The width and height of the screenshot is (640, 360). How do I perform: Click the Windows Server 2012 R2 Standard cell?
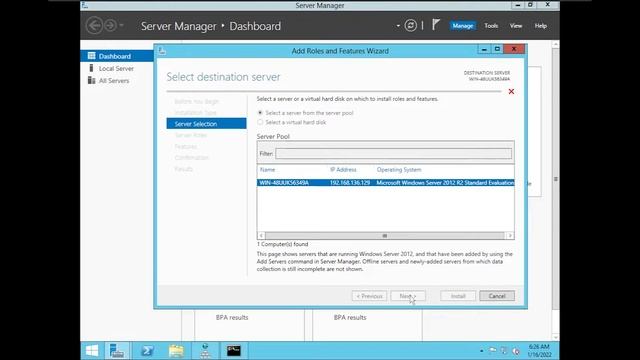445,182
